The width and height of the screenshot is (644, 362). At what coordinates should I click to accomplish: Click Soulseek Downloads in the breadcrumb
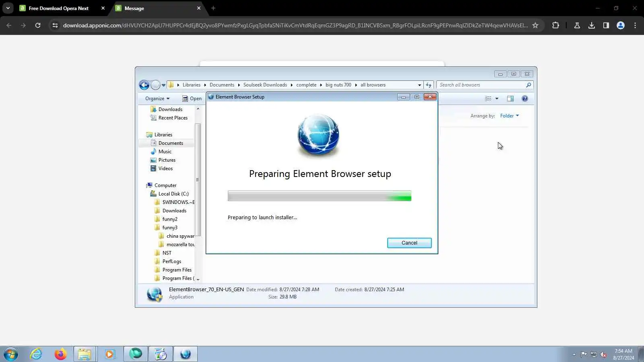pyautogui.click(x=265, y=85)
